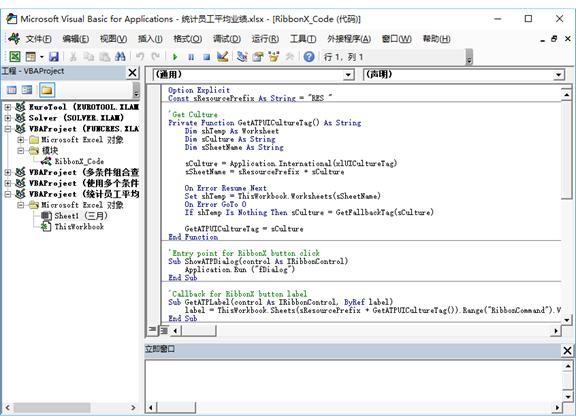
Task: Click the View Code icon in project panel
Action: pos(12,90)
